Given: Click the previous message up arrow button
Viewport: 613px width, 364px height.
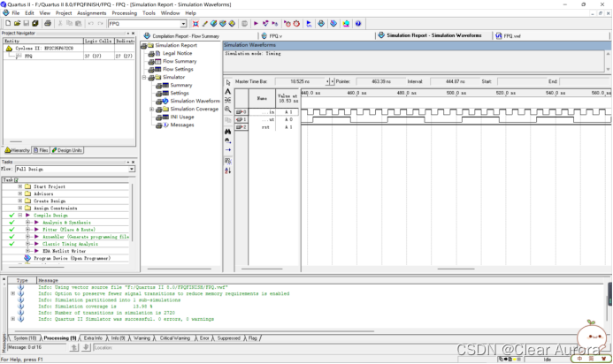Looking at the screenshot, I should [74, 347].
